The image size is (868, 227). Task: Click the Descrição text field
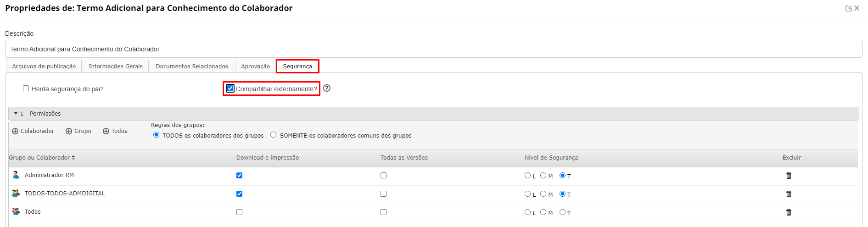(433, 49)
